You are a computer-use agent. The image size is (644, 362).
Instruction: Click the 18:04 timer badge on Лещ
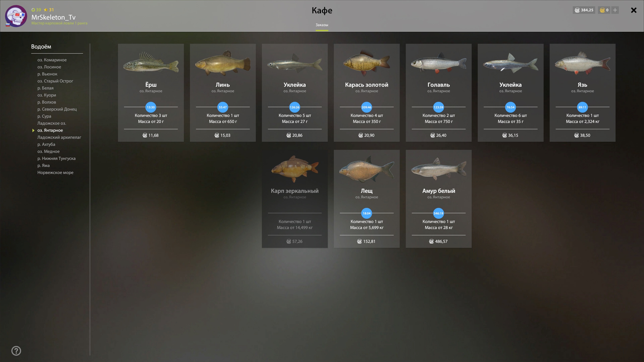point(367,213)
